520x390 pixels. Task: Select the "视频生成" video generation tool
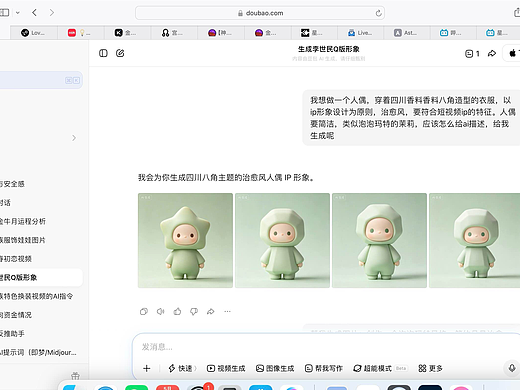click(x=226, y=368)
